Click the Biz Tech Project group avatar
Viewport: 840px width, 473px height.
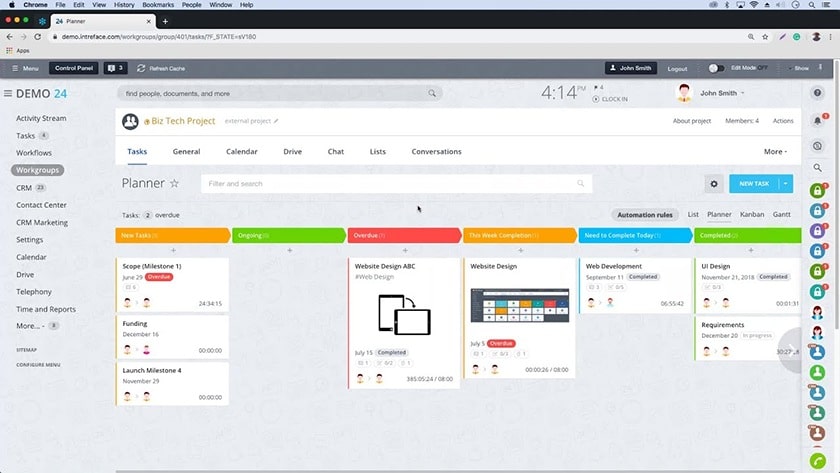[x=130, y=122]
